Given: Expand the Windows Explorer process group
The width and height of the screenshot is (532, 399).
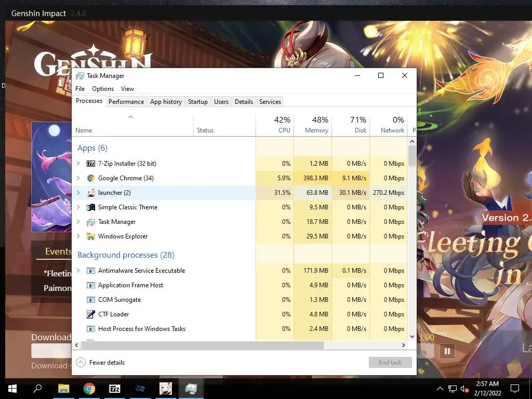Looking at the screenshot, I should point(78,236).
